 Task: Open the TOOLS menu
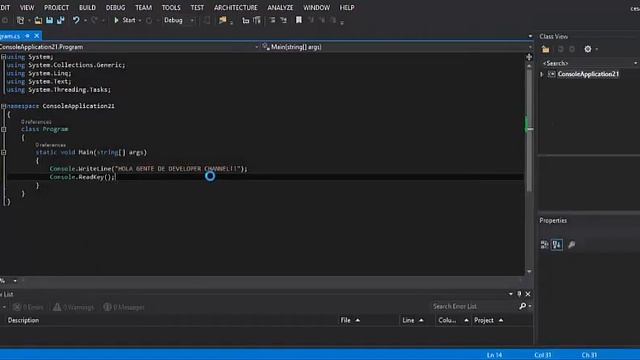171,7
